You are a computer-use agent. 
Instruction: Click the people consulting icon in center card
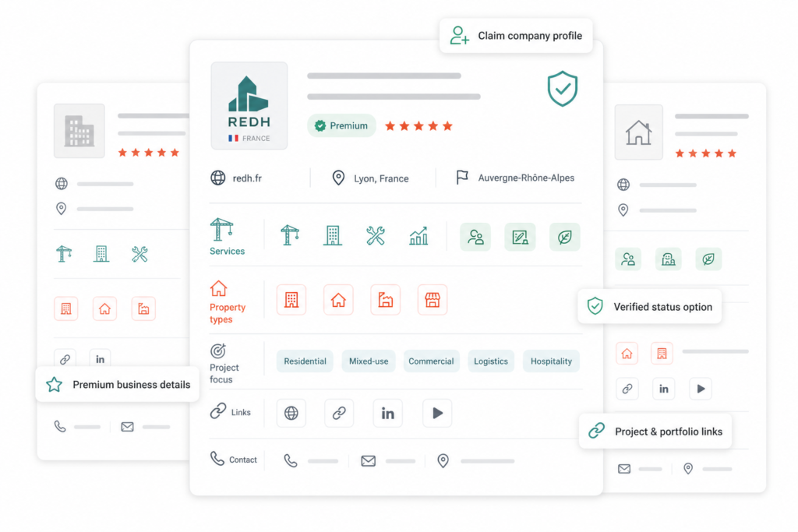pos(475,237)
